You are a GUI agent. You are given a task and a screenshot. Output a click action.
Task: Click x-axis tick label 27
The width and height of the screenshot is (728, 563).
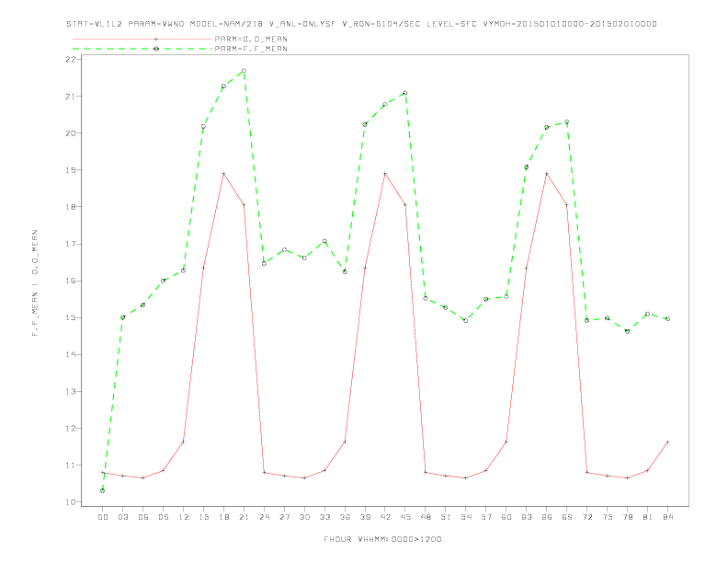(x=284, y=517)
